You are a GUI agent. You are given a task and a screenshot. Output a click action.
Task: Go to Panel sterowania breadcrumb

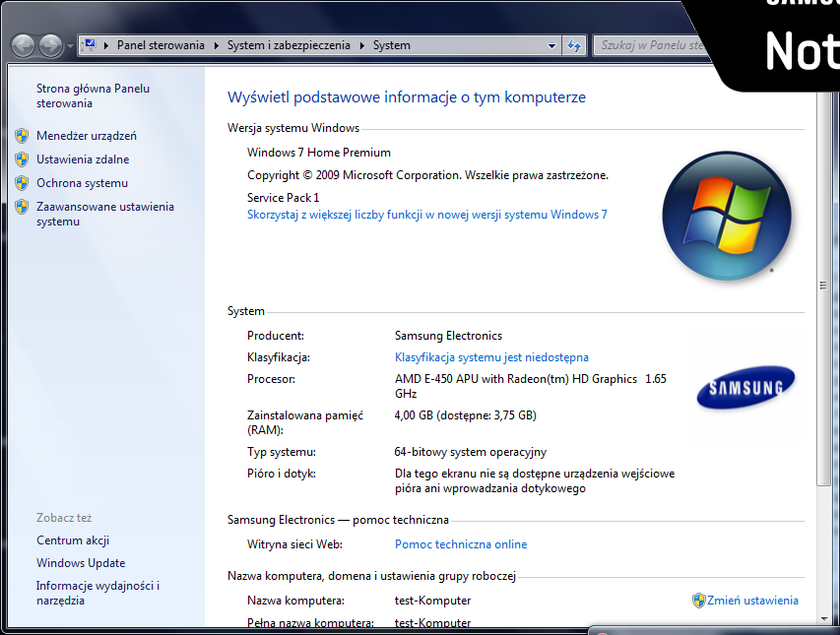coord(161,45)
